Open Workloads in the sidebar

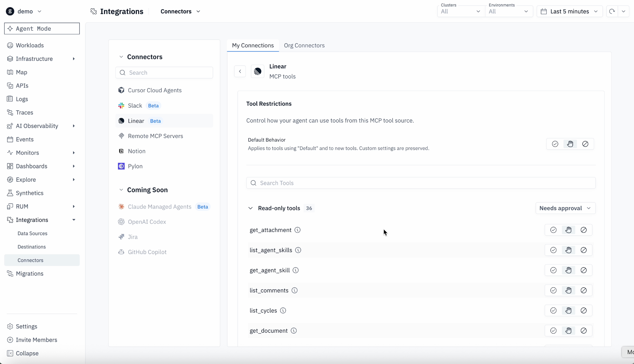tap(42, 45)
